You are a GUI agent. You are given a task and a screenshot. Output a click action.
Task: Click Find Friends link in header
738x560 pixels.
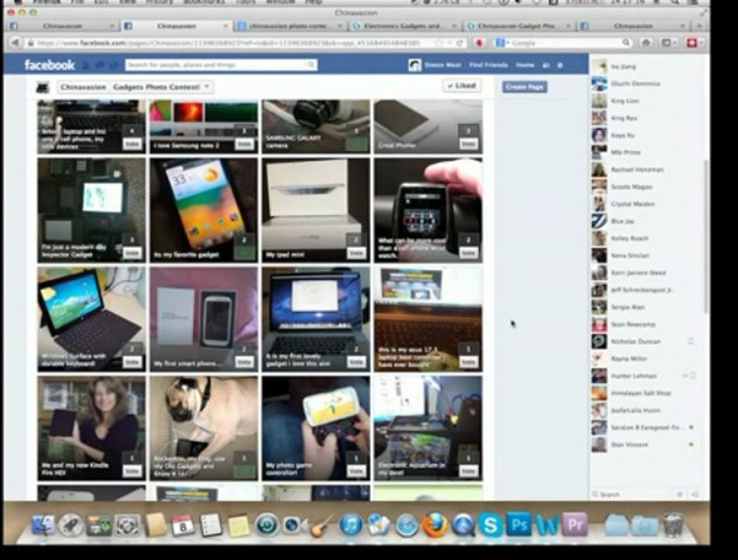pos(488,65)
